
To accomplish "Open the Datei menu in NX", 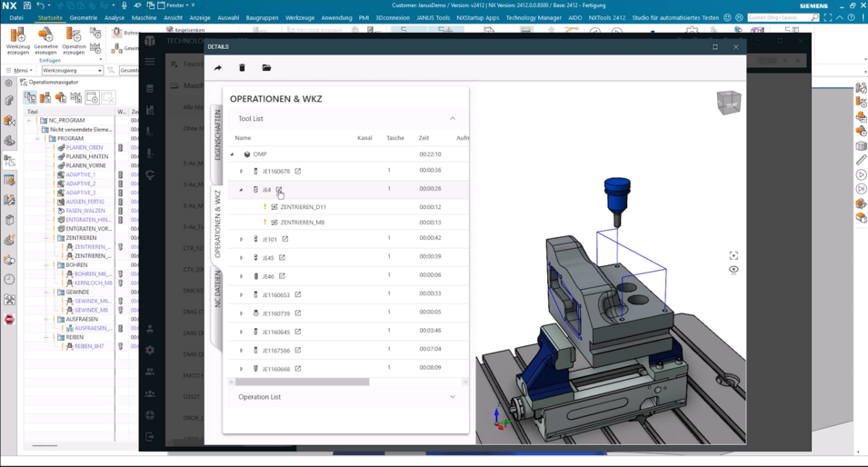I will pyautogui.click(x=16, y=17).
